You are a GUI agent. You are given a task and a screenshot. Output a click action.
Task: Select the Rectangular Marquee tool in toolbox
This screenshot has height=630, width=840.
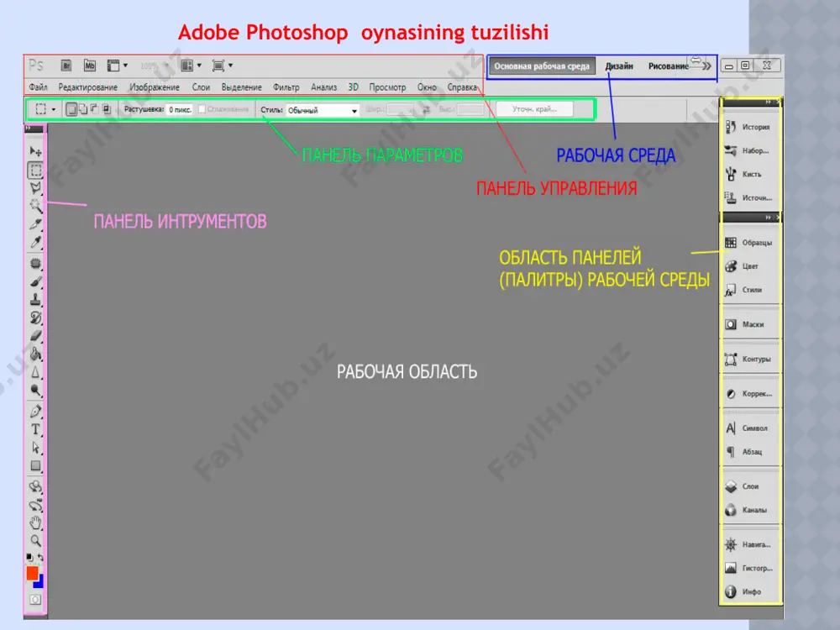(x=35, y=171)
